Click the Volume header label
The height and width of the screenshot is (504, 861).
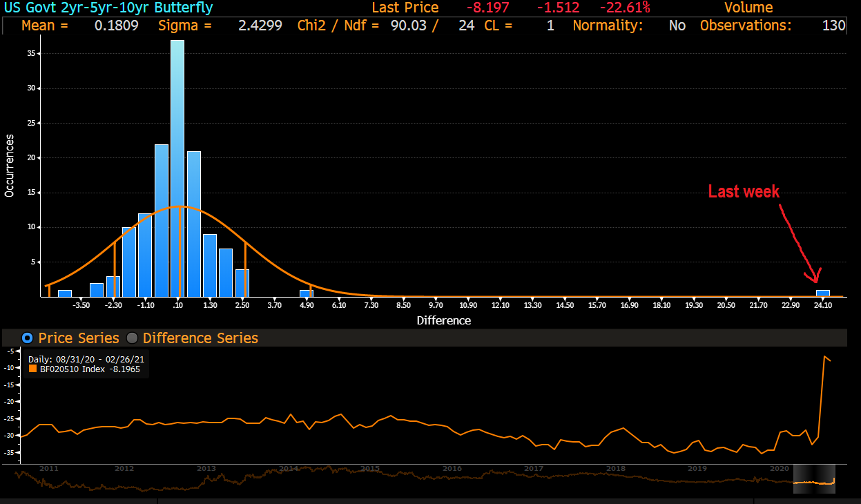tap(748, 8)
